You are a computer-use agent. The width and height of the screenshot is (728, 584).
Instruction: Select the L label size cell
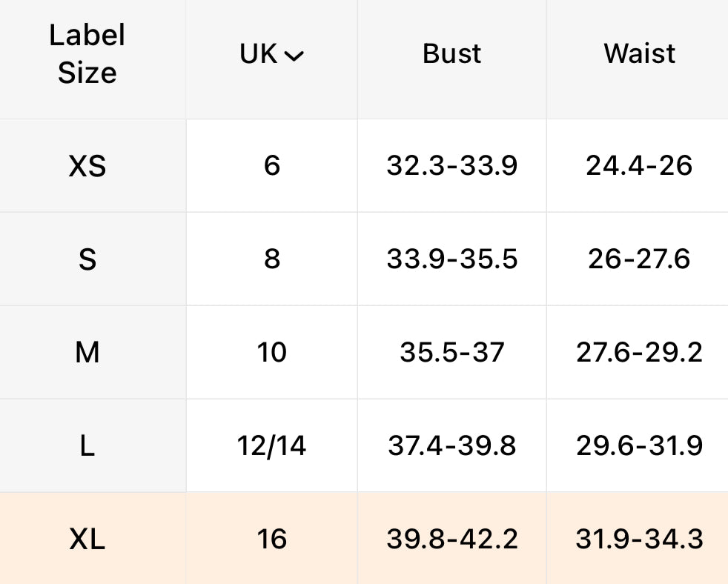coord(87,446)
